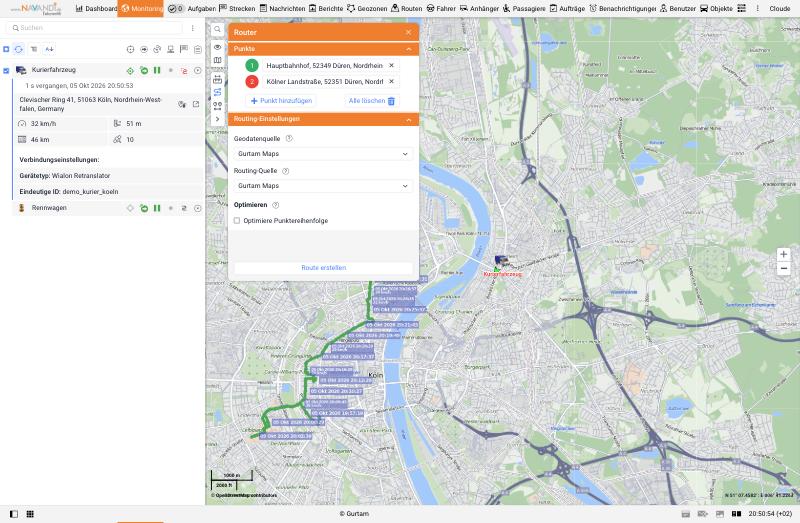Click the Route erstellen button

pyautogui.click(x=323, y=267)
